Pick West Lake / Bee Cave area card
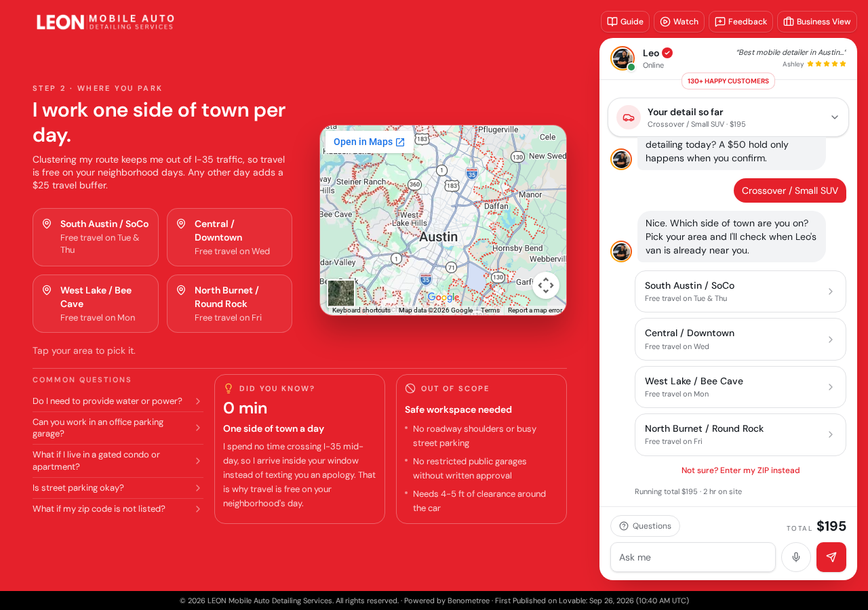This screenshot has height=610, width=868. pyautogui.click(x=96, y=304)
